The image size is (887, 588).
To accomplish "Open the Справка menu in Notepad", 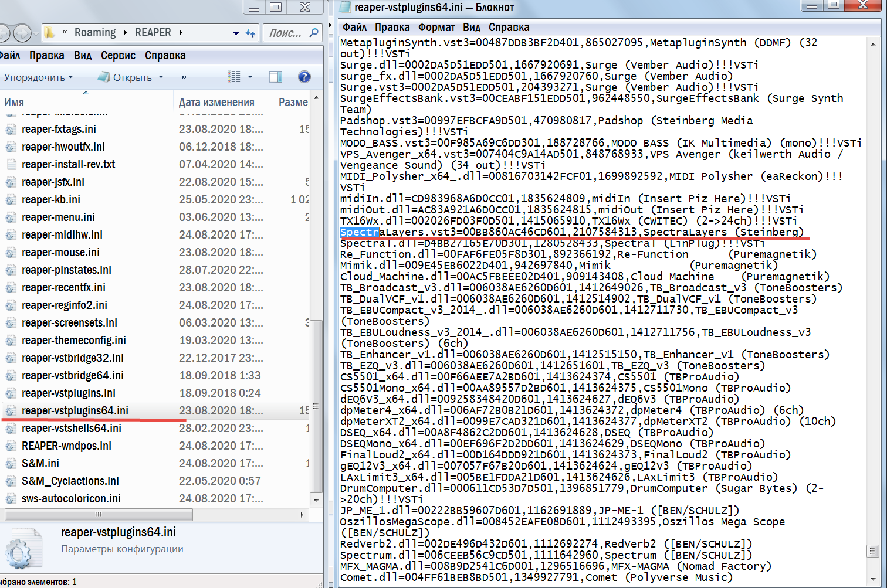I will (509, 28).
